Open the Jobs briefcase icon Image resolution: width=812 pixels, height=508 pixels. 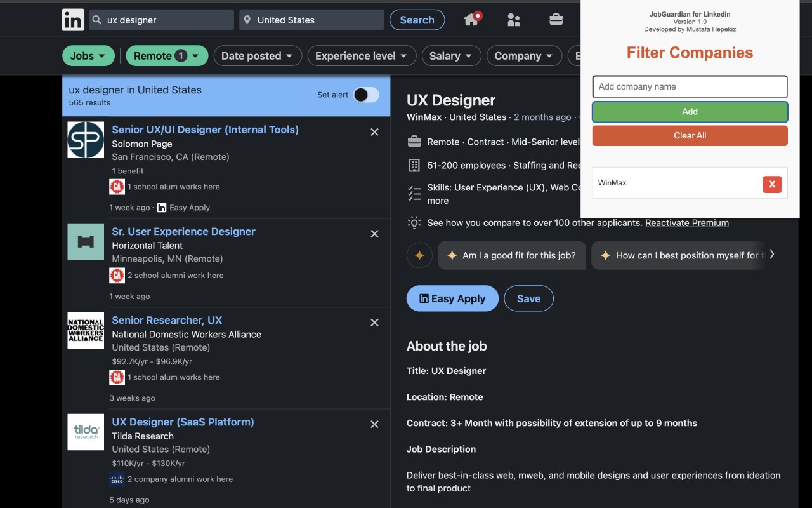(x=556, y=19)
